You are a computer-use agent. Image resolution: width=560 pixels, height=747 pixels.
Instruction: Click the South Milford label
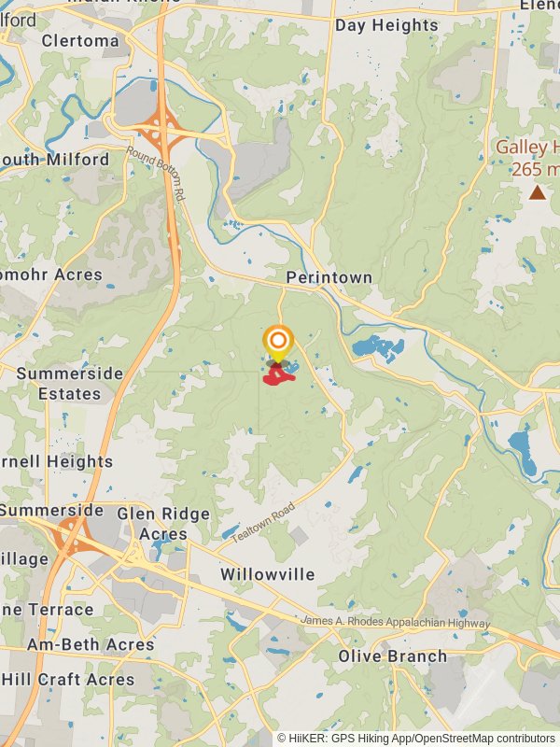(54, 159)
